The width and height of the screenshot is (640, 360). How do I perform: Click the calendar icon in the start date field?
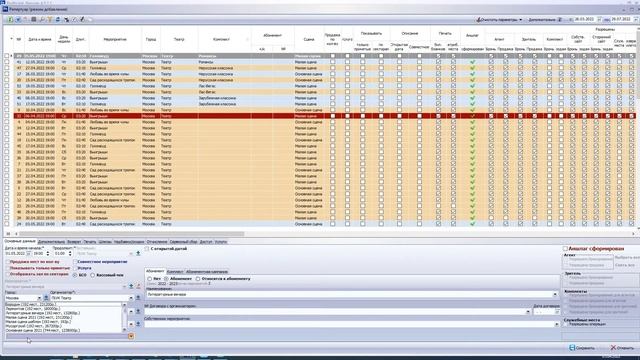click(x=29, y=253)
